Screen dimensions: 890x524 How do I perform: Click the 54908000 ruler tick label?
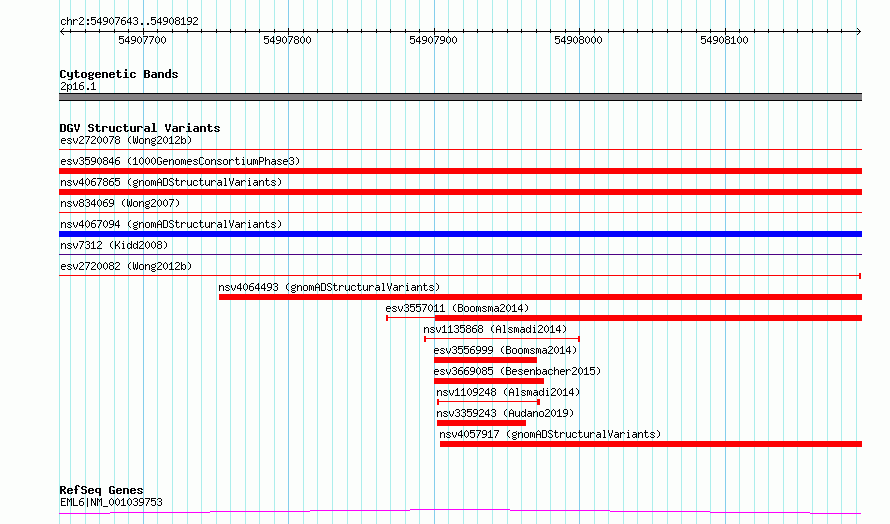coord(578,40)
